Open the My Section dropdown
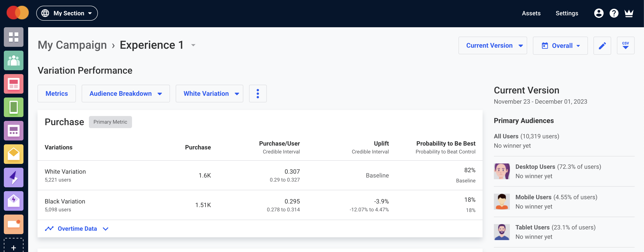The height and width of the screenshot is (252, 644). coord(67,13)
